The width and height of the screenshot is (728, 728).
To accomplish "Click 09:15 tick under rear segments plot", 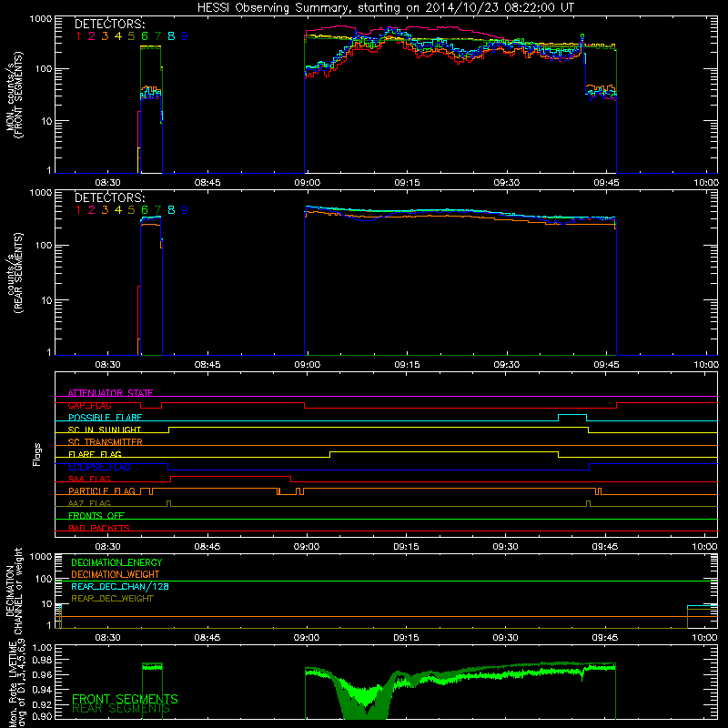I will click(x=407, y=365).
